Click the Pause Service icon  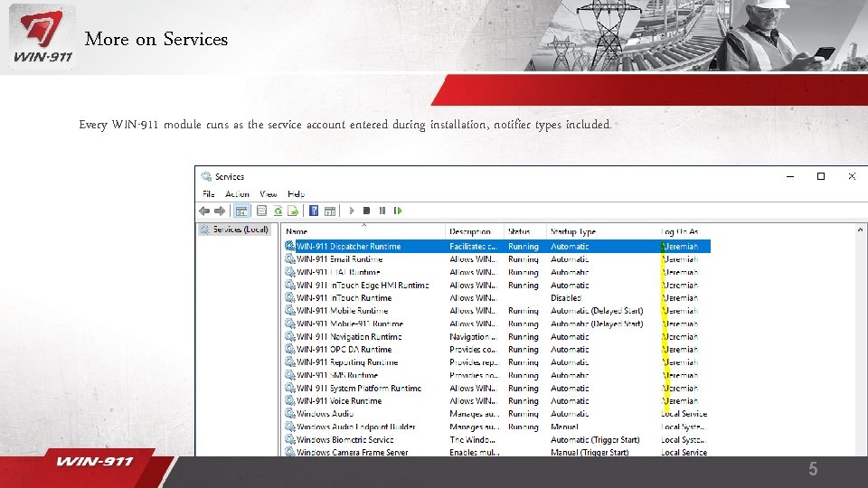[x=382, y=211]
